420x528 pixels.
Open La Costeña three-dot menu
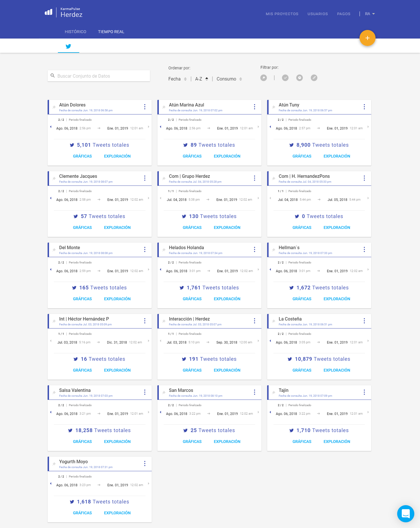[x=364, y=321]
